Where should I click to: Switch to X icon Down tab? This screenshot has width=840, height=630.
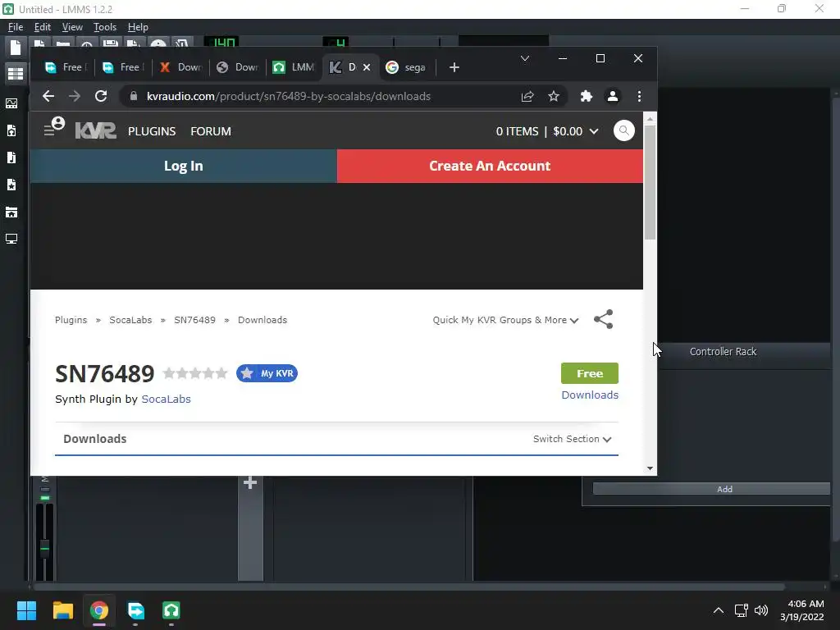(180, 67)
